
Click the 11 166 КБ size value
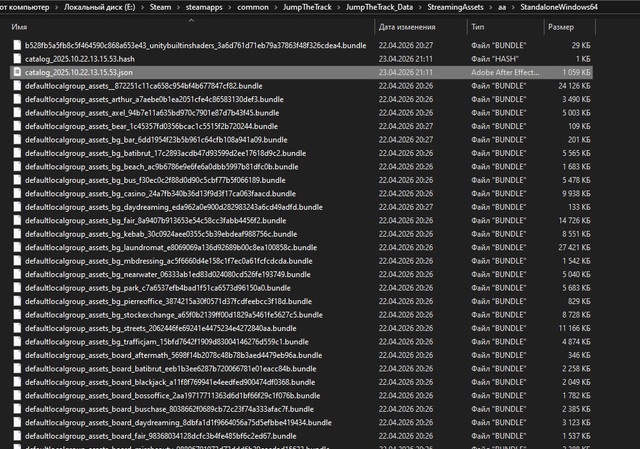[x=574, y=328]
